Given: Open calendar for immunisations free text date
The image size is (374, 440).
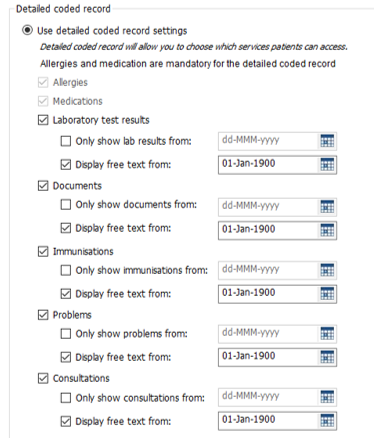Looking at the screenshot, I should 327,294.
